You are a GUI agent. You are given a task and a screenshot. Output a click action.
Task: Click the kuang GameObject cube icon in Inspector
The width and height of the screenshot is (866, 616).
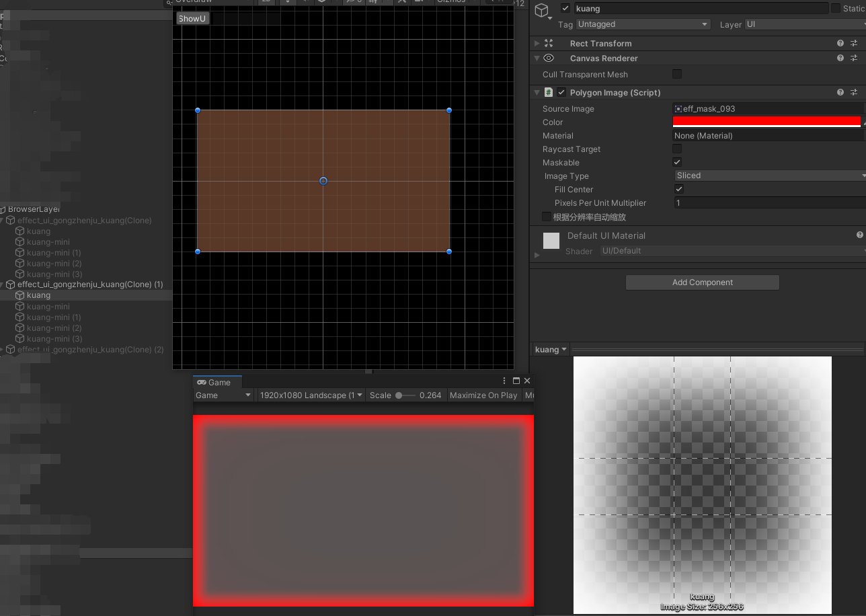click(x=543, y=11)
